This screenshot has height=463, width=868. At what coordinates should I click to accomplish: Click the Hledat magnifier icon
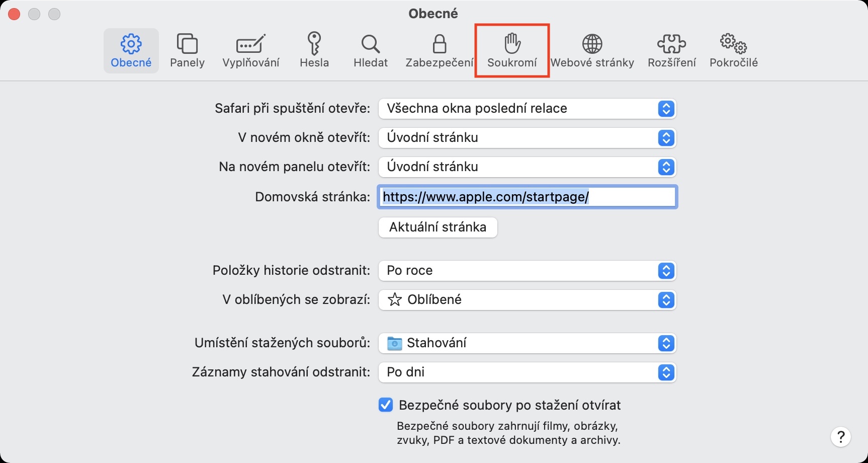point(371,44)
